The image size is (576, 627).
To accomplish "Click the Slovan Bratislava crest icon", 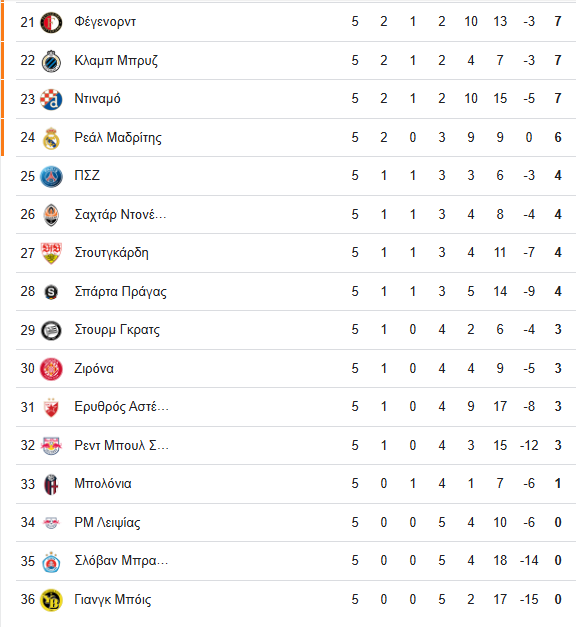I will pyautogui.click(x=51, y=562).
